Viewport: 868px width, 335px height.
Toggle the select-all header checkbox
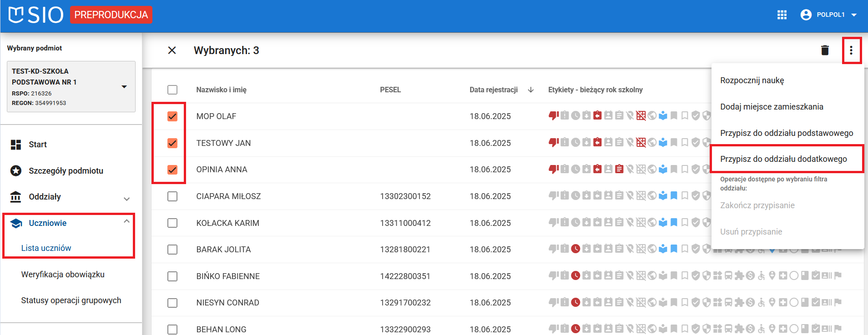coord(172,90)
